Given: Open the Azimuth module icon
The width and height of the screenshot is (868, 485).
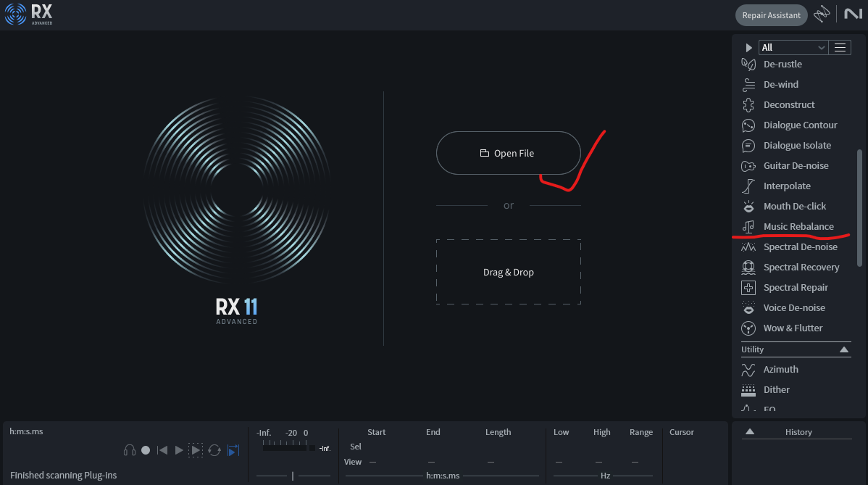Looking at the screenshot, I should click(x=748, y=369).
